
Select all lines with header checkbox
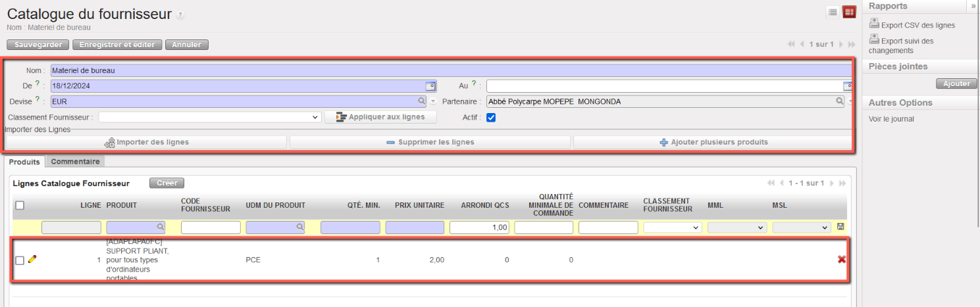20,205
